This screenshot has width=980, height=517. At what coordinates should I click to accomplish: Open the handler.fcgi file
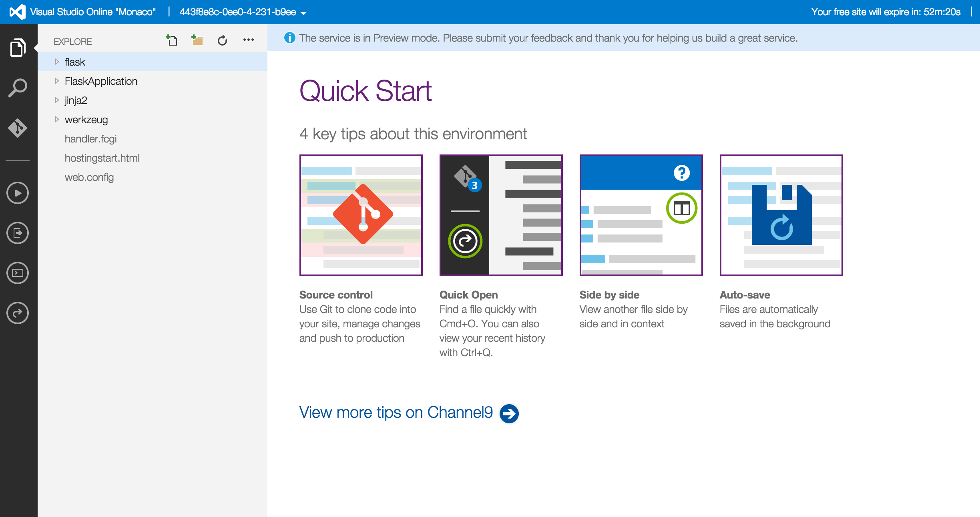pyautogui.click(x=90, y=139)
